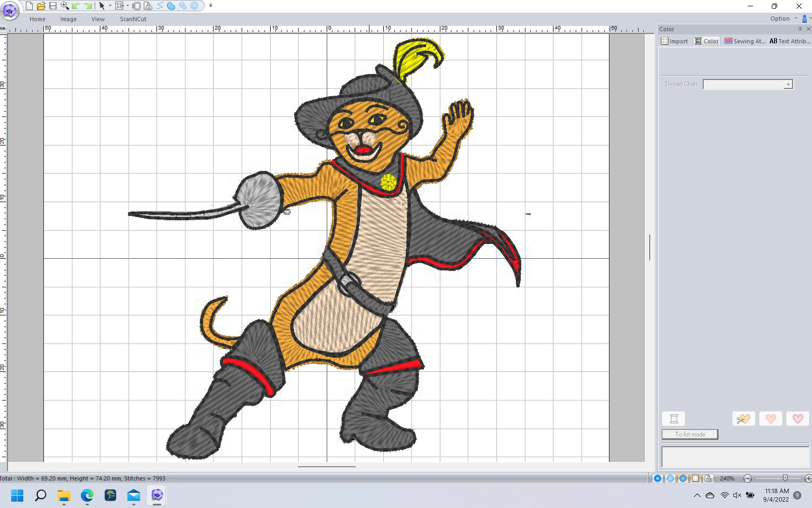Toggle realistic view mode in status bar

click(x=683, y=478)
